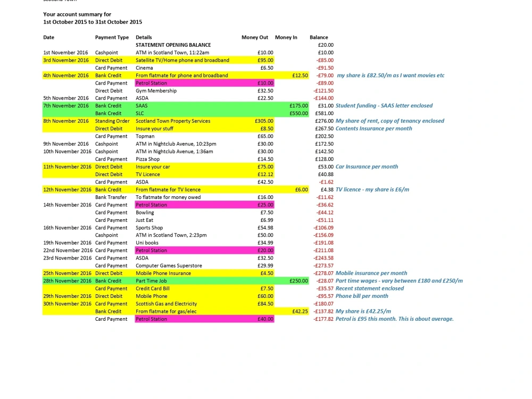The image size is (532, 399).
Task: Select the 'Sports Shop' entry
Action: coord(149,228)
